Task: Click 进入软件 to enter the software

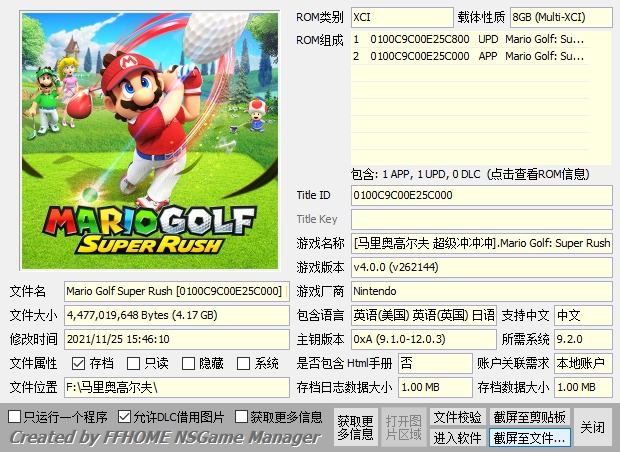Action: 457,438
